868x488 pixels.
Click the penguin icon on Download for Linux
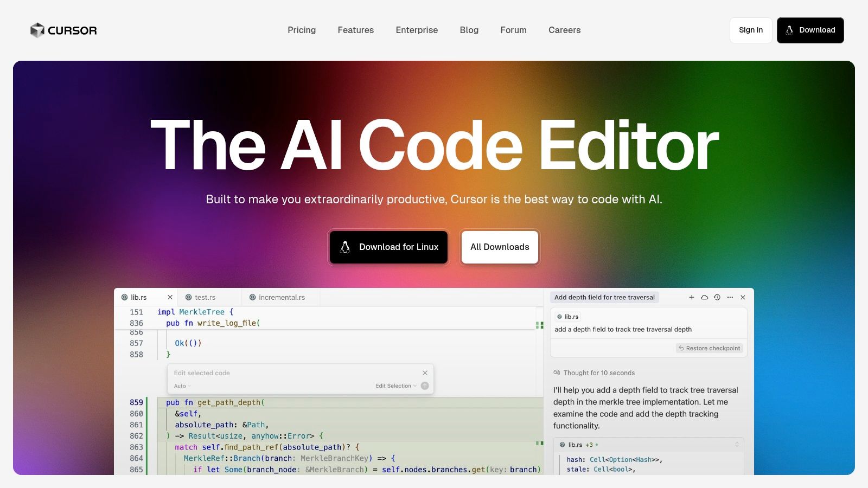coord(345,247)
